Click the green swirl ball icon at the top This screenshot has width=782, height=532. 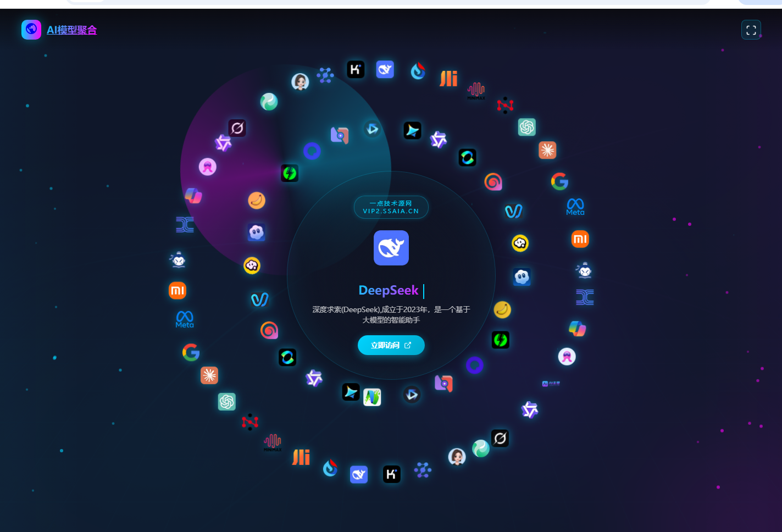coord(269,102)
